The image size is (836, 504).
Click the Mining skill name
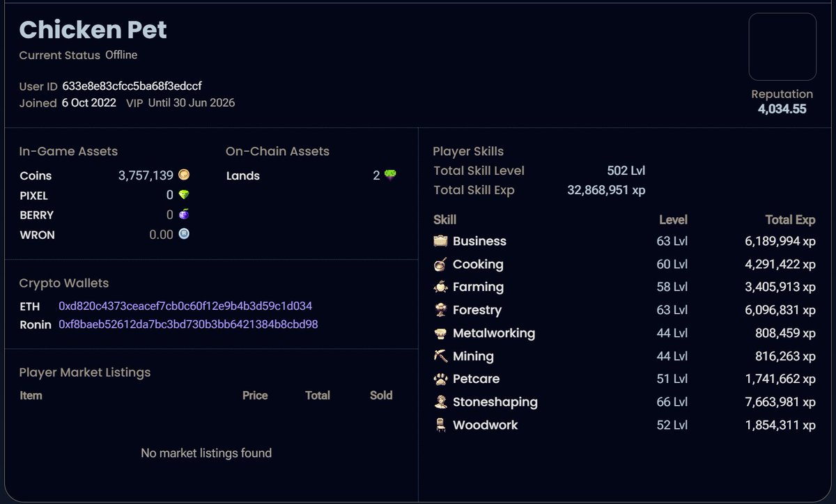[x=473, y=356]
